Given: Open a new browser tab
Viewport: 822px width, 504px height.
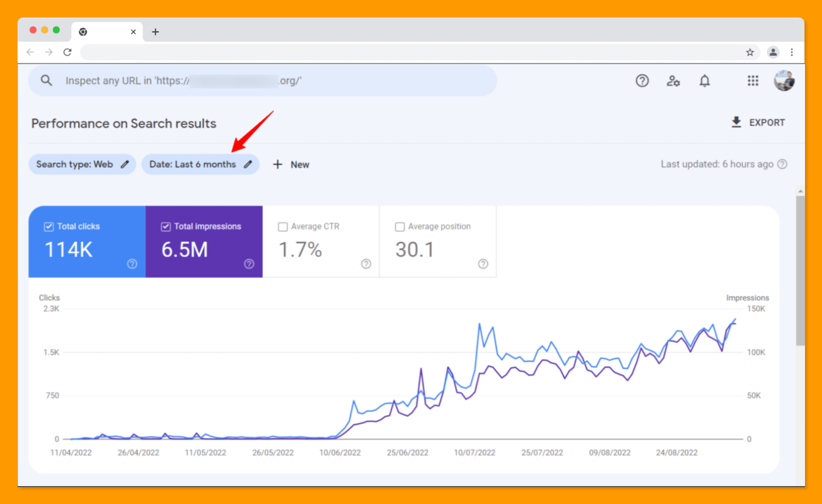Looking at the screenshot, I should [155, 32].
